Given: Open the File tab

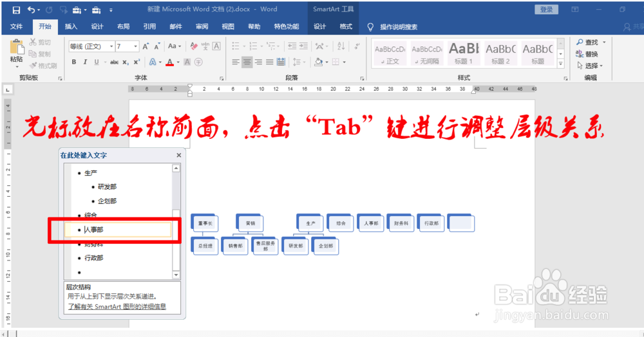Looking at the screenshot, I should pos(17,26).
